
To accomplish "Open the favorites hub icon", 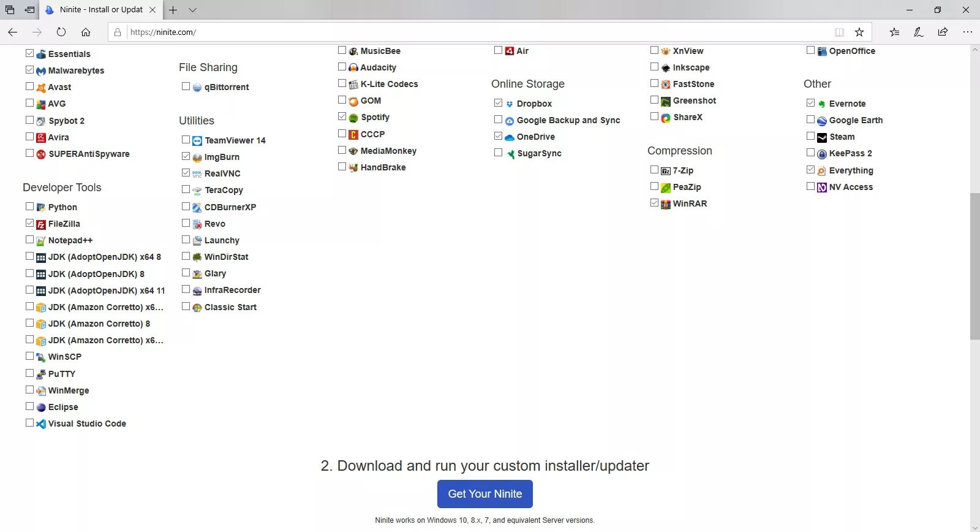I will (x=895, y=32).
